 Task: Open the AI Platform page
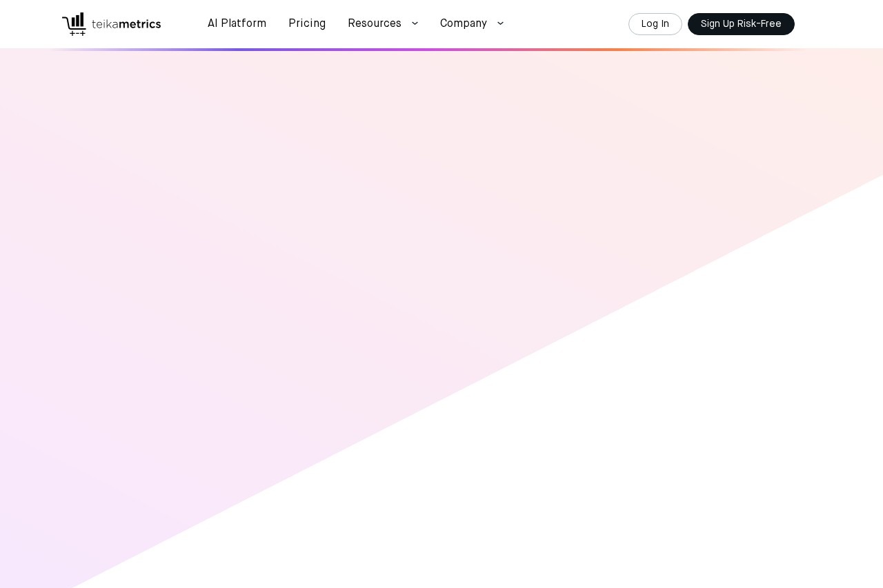click(x=237, y=24)
